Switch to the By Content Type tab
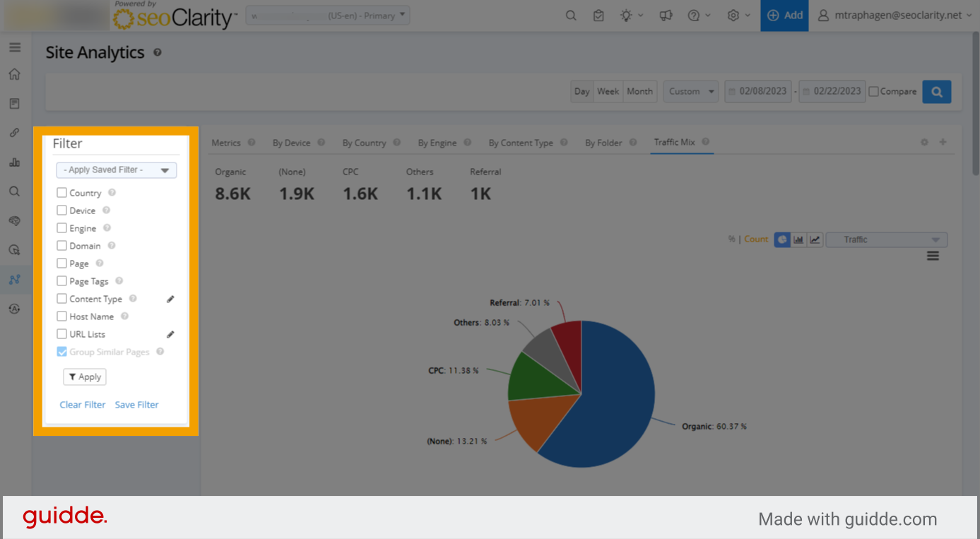Image resolution: width=980 pixels, height=539 pixels. (521, 143)
